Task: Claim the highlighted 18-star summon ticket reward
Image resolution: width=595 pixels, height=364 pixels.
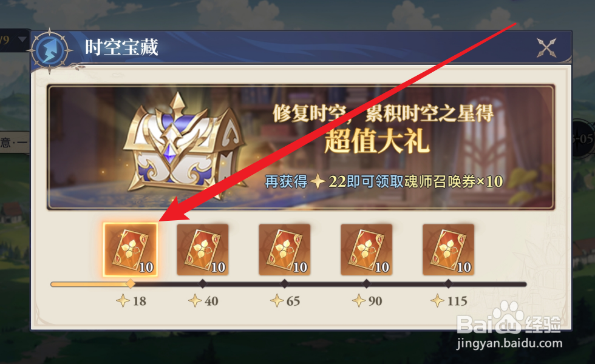Action: tap(130, 249)
